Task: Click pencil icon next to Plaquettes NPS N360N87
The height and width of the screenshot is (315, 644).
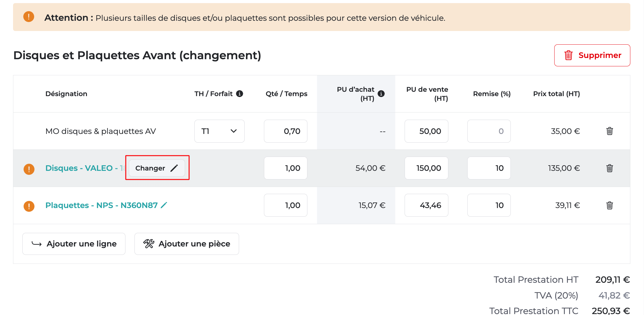Action: 164,205
